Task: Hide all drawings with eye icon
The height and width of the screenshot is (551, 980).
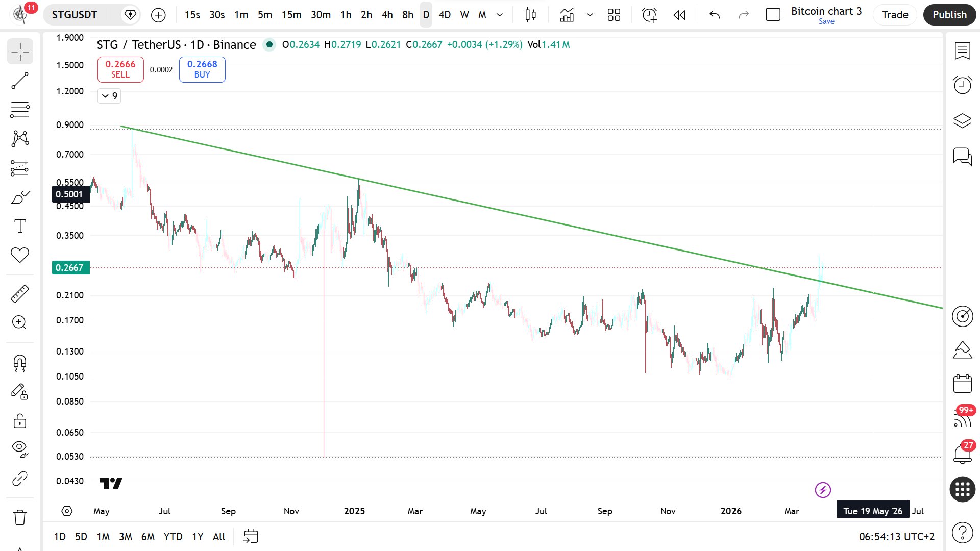Action: point(20,448)
